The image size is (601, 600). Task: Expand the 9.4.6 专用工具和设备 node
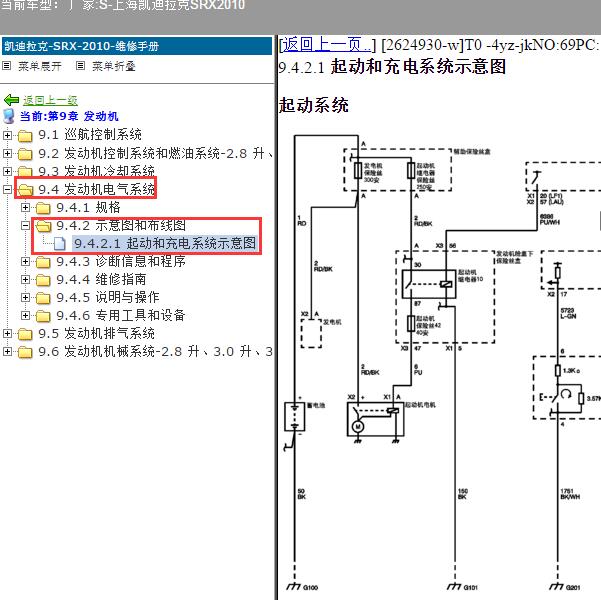pyautogui.click(x=25, y=316)
